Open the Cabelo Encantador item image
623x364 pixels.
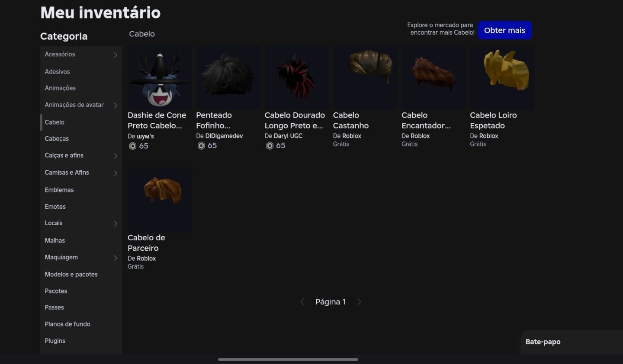pyautogui.click(x=434, y=77)
